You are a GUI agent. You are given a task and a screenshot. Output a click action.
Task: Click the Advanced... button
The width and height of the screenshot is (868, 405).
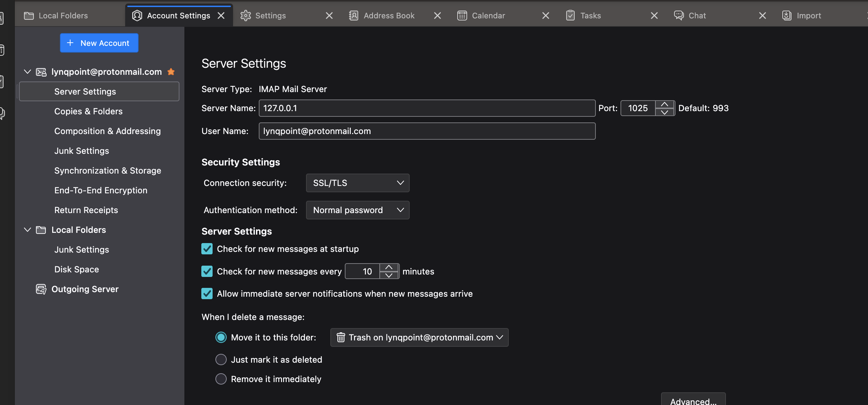point(693,399)
